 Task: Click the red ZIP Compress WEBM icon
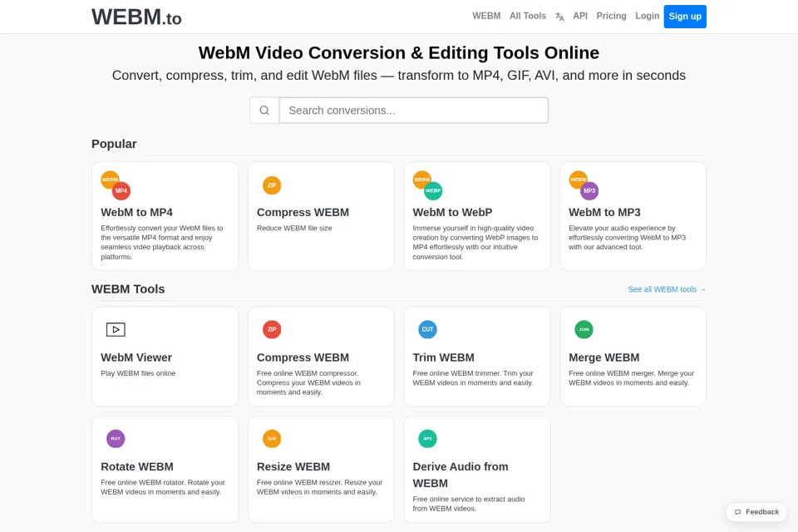coord(272,329)
